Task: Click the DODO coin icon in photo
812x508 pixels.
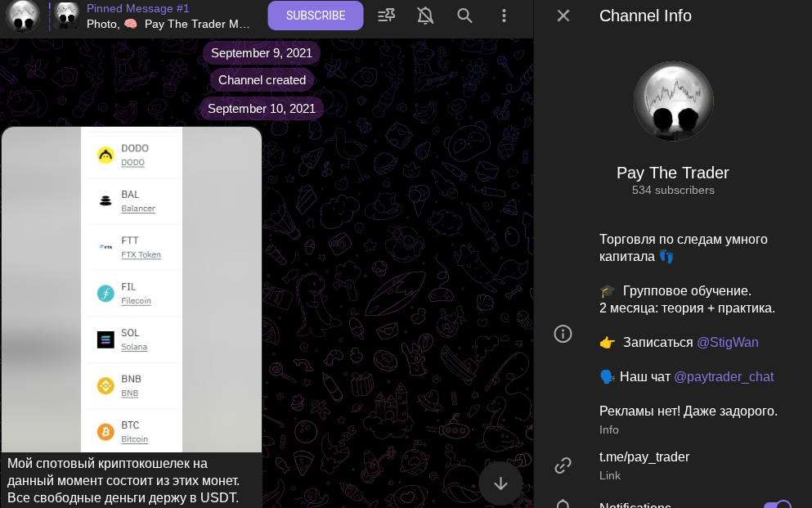Action: (x=105, y=155)
